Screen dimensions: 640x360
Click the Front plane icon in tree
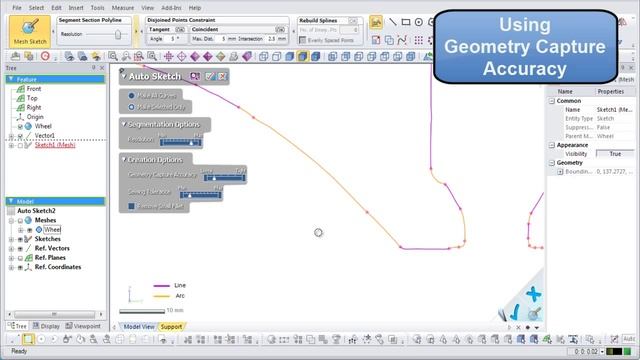click(x=20, y=89)
